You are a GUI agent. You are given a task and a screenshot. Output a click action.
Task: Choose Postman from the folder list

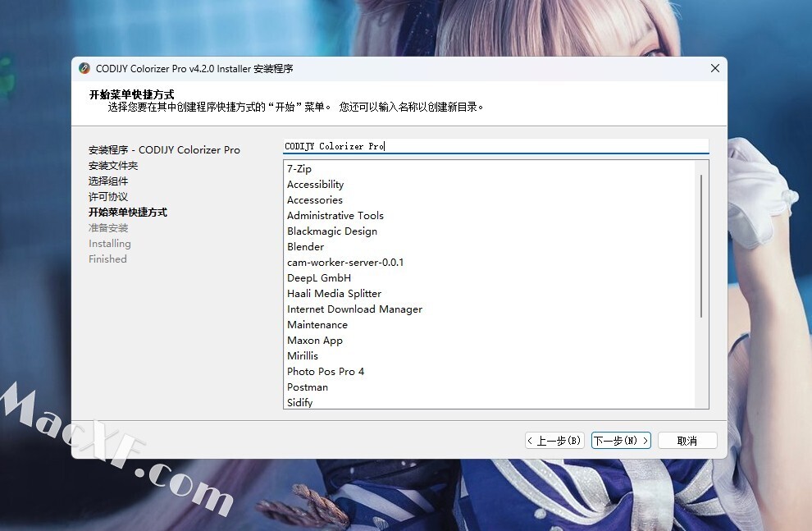click(x=308, y=387)
